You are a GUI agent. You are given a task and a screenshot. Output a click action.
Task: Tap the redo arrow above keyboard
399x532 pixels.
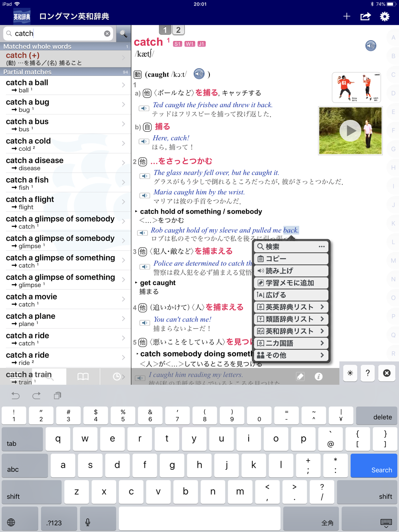(36, 396)
